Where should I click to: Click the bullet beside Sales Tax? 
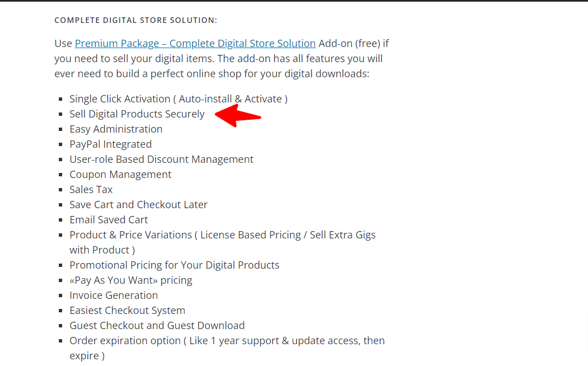point(60,190)
